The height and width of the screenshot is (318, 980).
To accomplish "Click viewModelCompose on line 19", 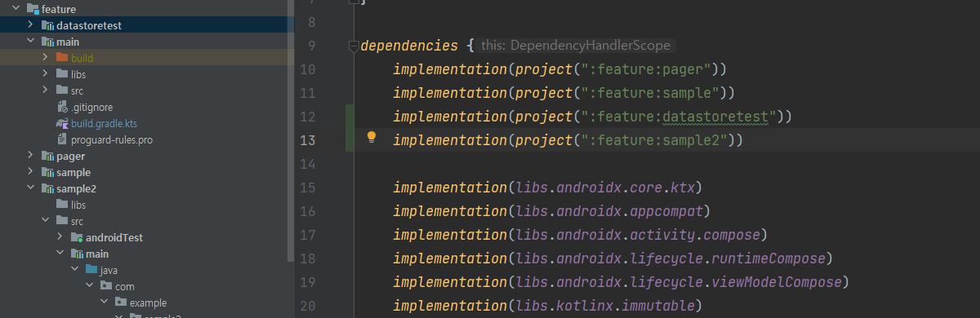I will 776,282.
